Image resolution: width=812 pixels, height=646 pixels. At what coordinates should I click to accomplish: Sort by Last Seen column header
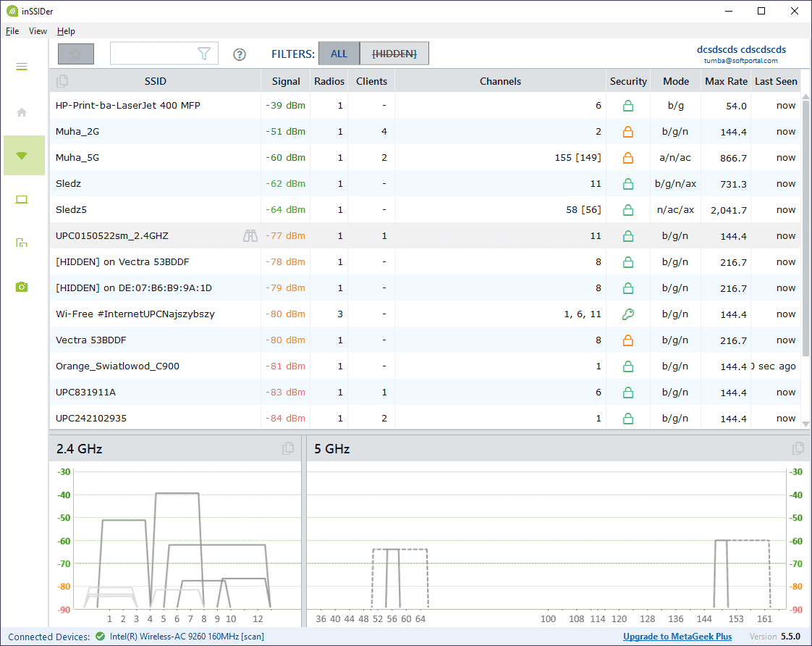click(776, 81)
